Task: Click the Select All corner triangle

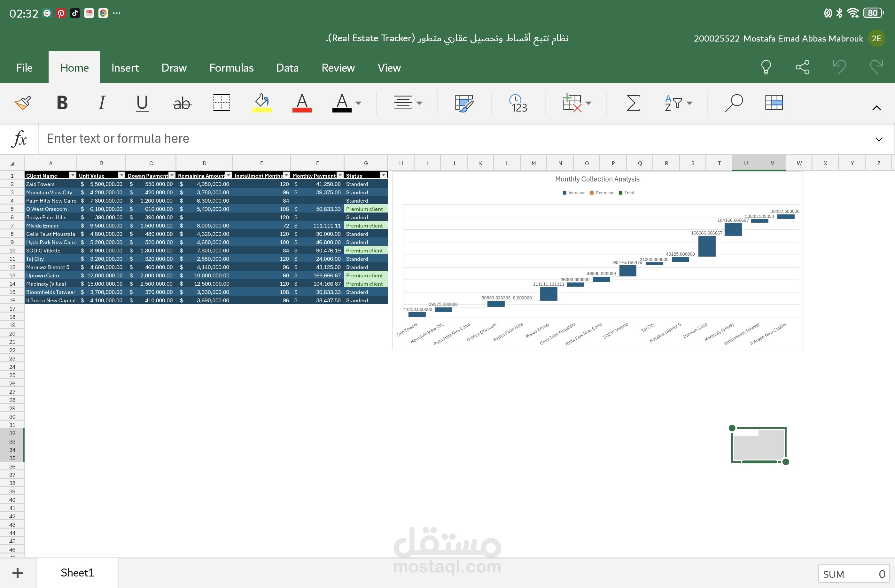Action: (x=12, y=164)
